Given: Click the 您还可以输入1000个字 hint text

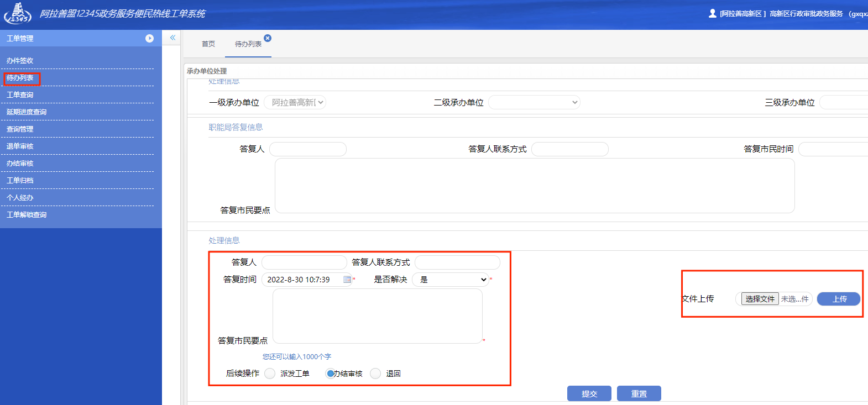Looking at the screenshot, I should click(x=297, y=357).
